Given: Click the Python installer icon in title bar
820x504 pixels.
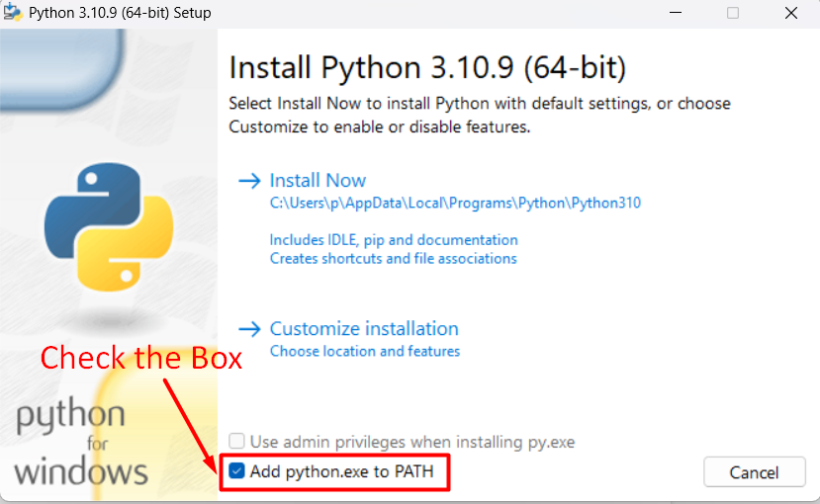Looking at the screenshot, I should pyautogui.click(x=13, y=12).
